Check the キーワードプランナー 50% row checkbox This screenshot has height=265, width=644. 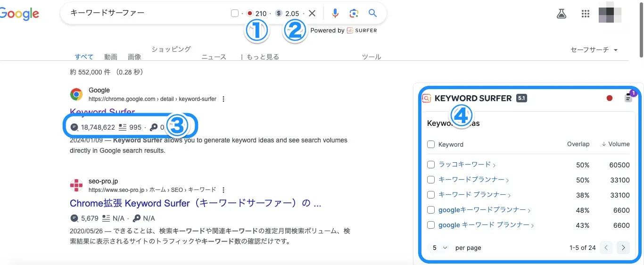(x=431, y=180)
